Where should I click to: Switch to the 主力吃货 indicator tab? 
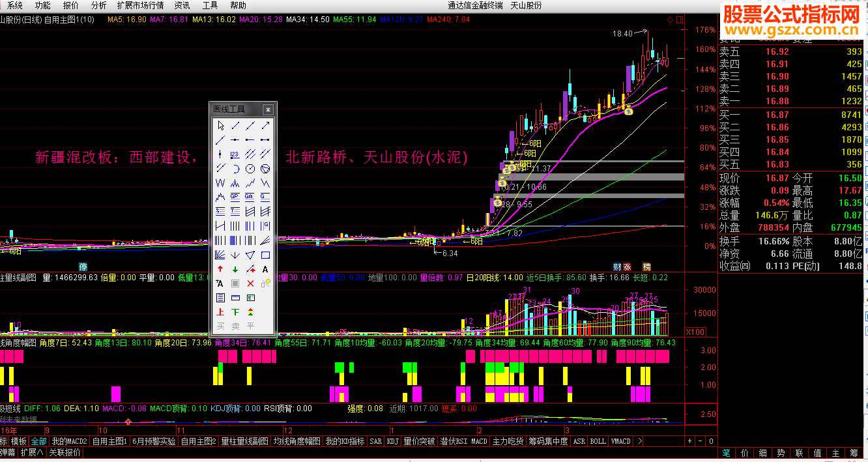[x=508, y=441]
